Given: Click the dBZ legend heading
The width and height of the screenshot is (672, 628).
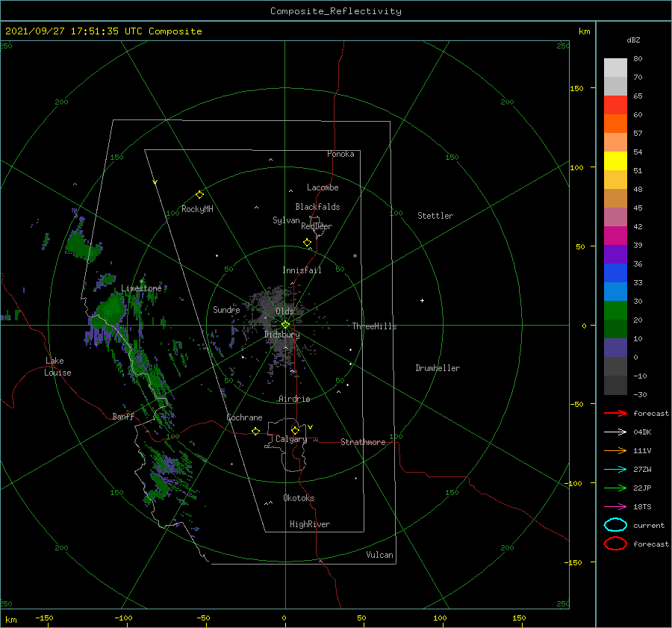Looking at the screenshot, I should [633, 40].
